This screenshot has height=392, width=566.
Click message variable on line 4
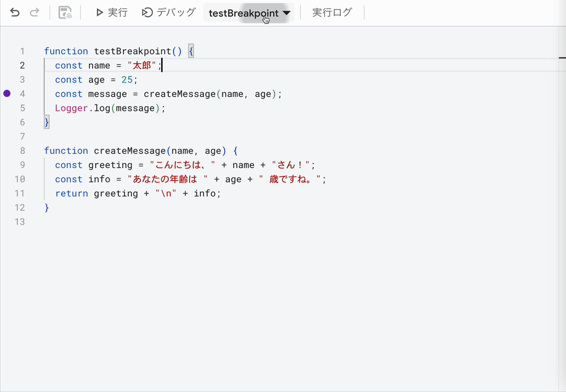[x=108, y=94]
